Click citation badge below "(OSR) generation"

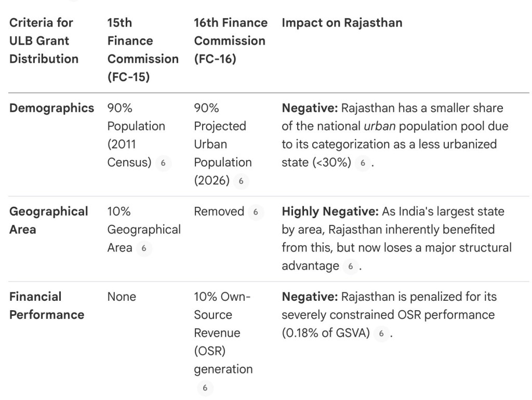205,388
